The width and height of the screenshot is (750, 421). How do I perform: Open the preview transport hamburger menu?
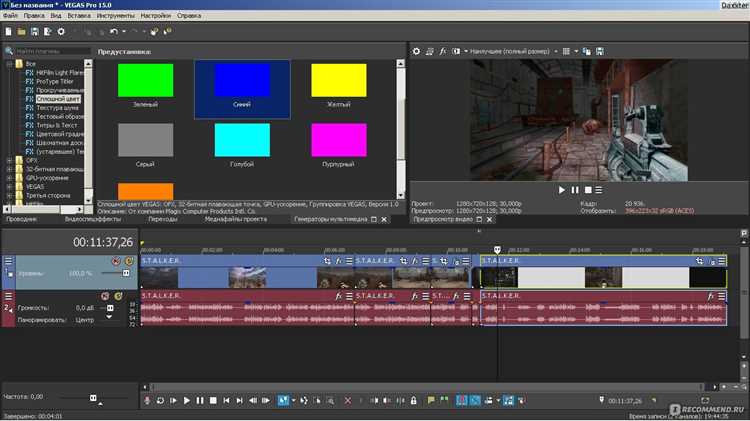tap(599, 190)
